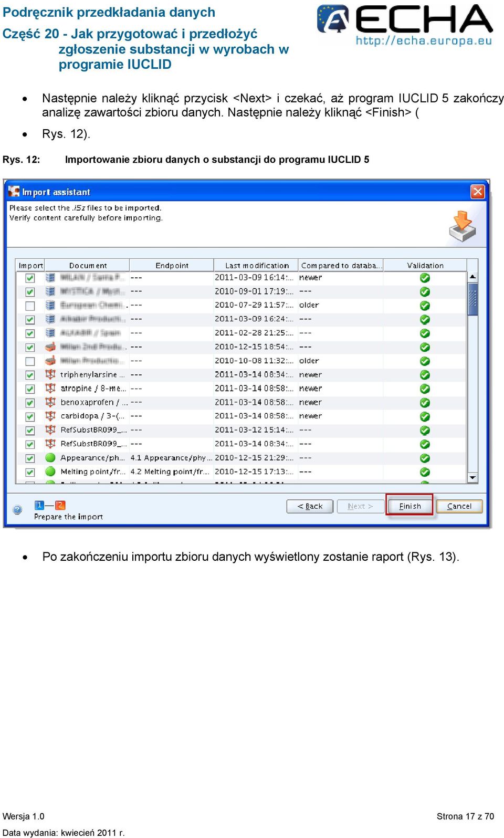The height and width of the screenshot is (838, 504).
Task: Sort by the Document column header
Action: click(87, 265)
